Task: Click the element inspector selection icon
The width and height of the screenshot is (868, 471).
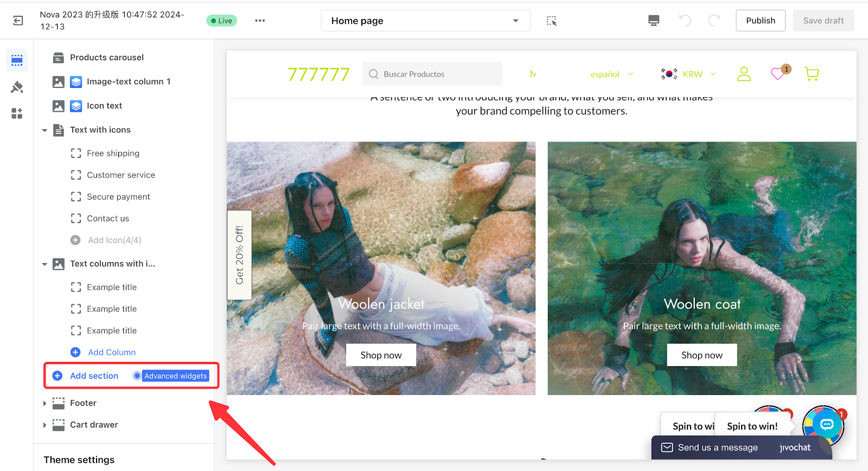Action: coord(551,21)
